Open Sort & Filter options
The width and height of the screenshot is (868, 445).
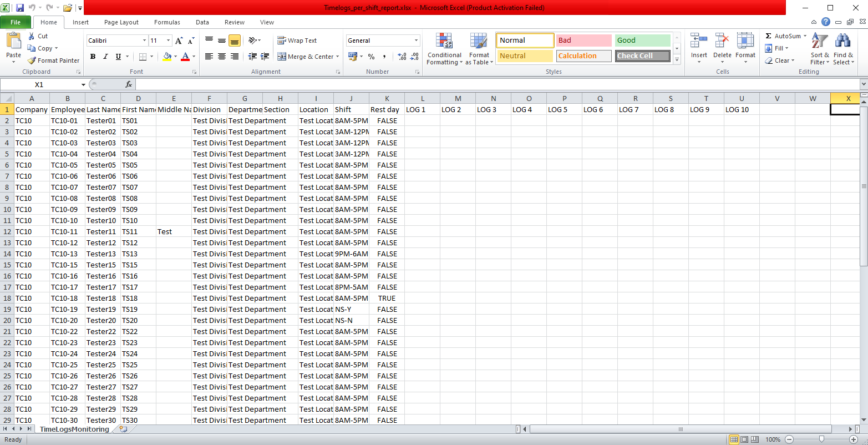click(x=820, y=49)
